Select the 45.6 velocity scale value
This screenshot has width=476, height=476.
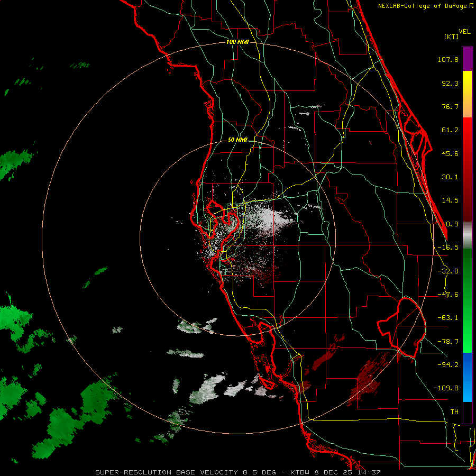(450, 153)
